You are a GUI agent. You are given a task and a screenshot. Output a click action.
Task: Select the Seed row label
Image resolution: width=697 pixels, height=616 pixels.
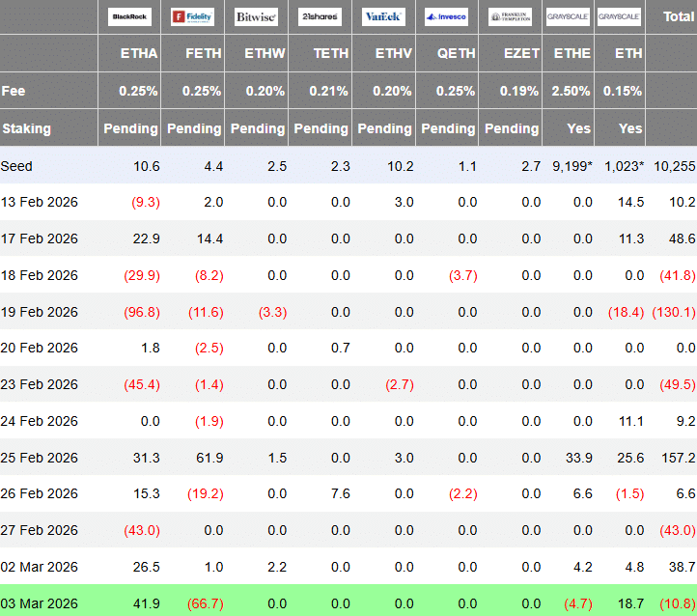(17, 166)
